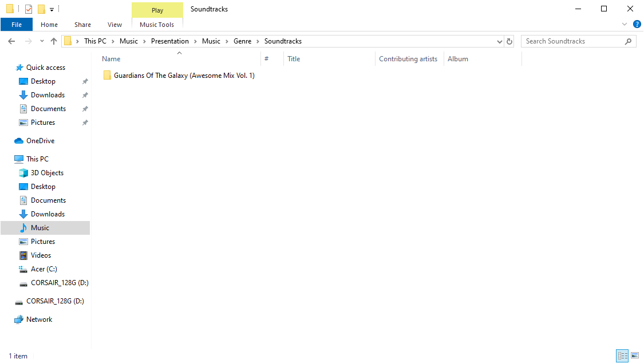
Task: Open the Customize Quick Access Toolbar dropdown
Action: point(52,9)
